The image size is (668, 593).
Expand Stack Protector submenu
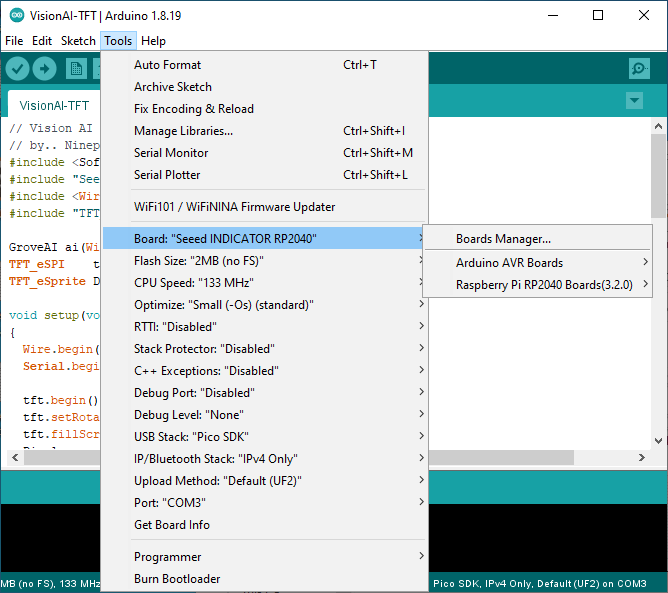click(x=265, y=349)
